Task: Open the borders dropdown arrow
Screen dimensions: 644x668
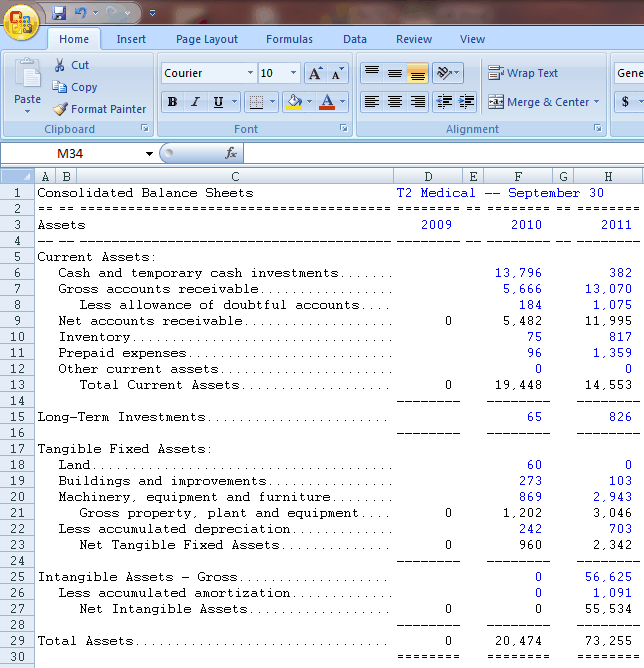Action: click(x=273, y=102)
